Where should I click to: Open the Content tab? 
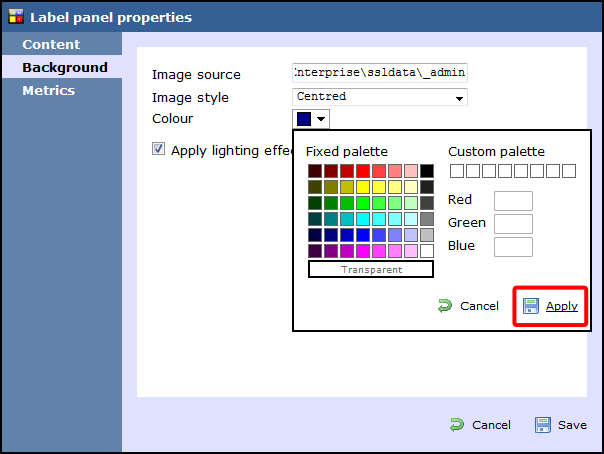(62, 44)
